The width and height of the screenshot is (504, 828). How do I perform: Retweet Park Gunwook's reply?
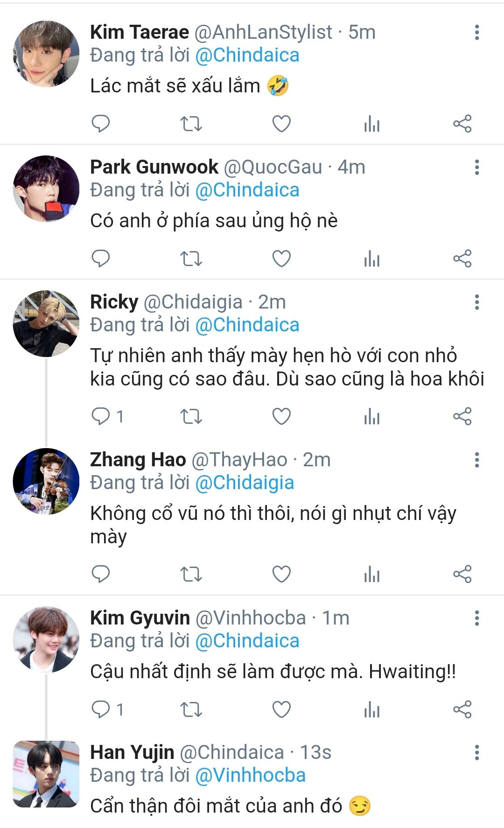tap(191, 259)
